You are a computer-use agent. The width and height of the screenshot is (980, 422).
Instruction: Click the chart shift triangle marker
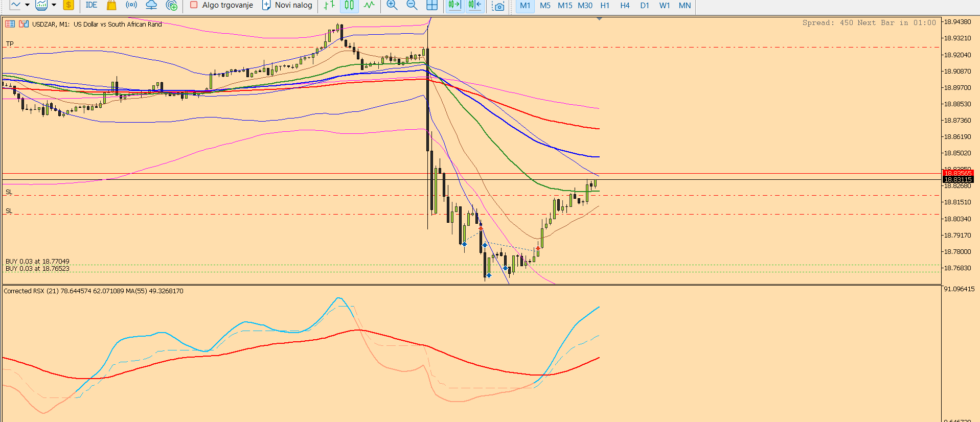(599, 19)
